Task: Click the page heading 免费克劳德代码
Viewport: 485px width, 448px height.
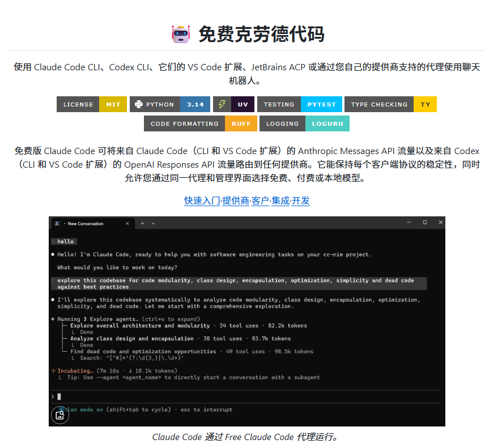Action: click(x=261, y=34)
